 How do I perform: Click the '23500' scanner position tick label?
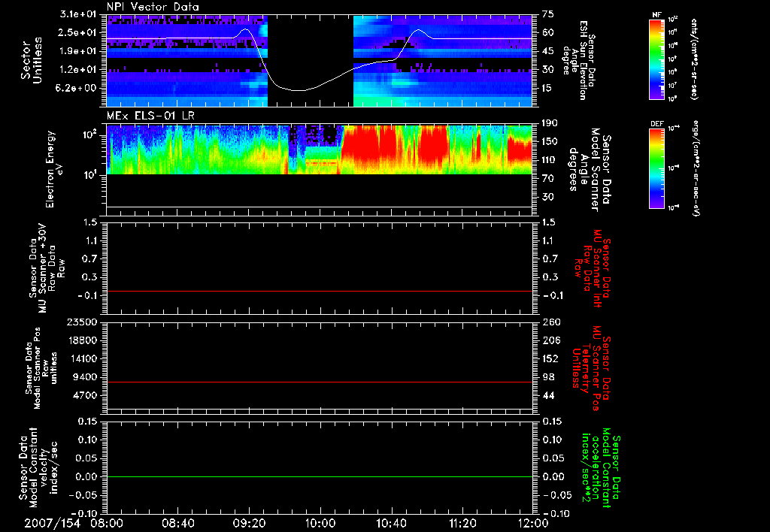(82, 322)
